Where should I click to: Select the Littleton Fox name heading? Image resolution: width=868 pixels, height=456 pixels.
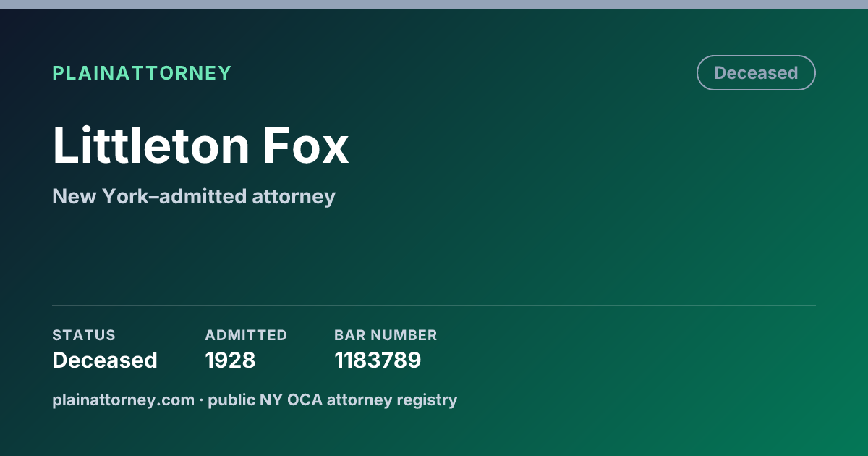[x=200, y=145]
